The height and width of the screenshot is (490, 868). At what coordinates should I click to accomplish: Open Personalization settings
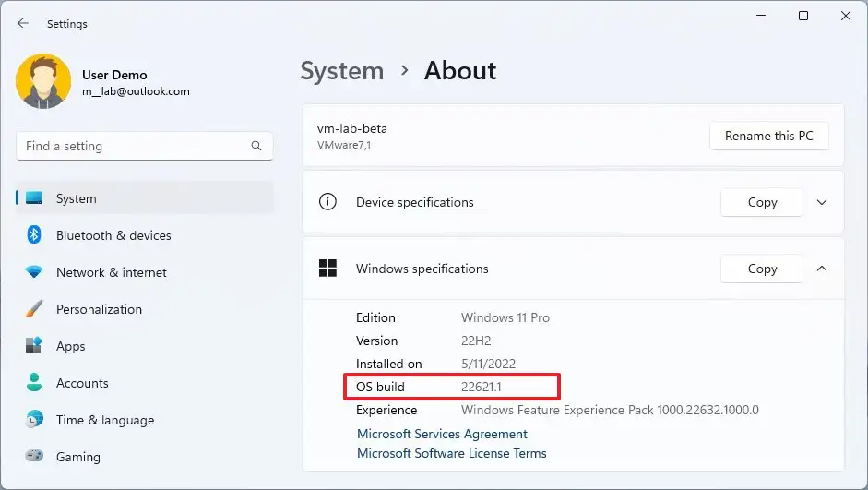tap(145, 309)
